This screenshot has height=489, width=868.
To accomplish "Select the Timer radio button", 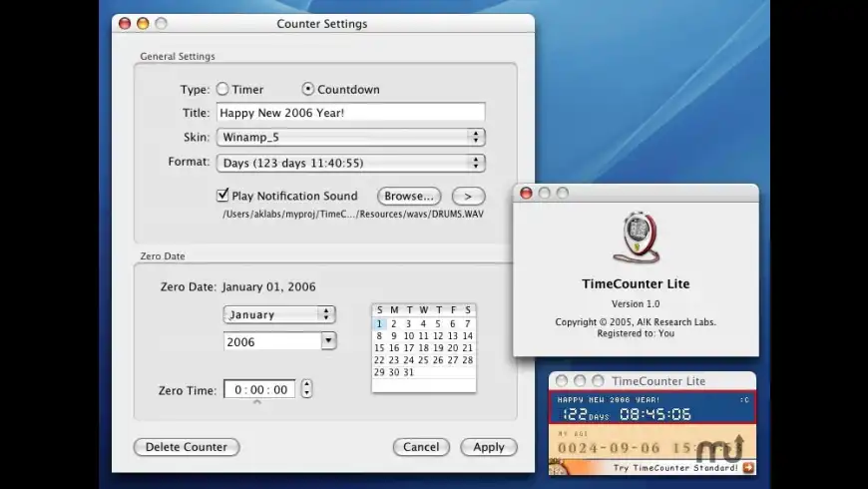I will point(222,89).
